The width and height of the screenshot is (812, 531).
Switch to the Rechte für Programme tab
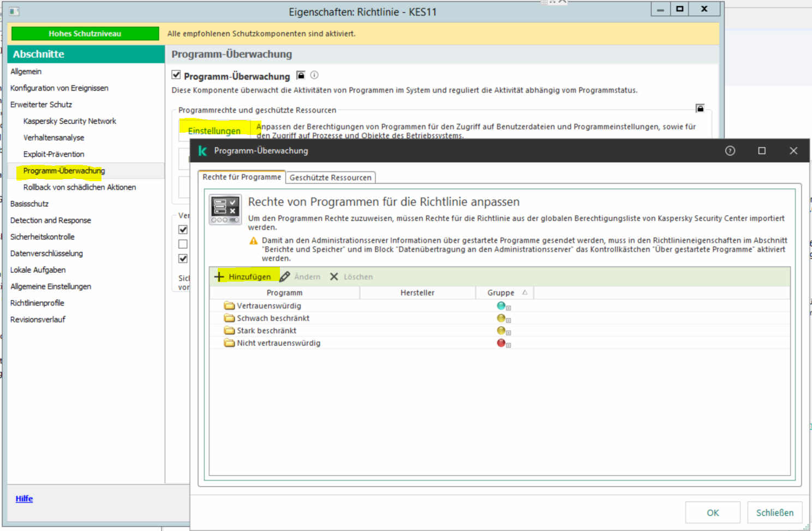point(242,177)
